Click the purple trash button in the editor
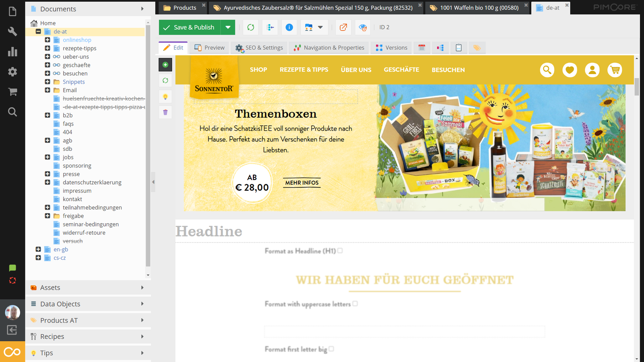The height and width of the screenshot is (362, 644). pyautogui.click(x=165, y=112)
